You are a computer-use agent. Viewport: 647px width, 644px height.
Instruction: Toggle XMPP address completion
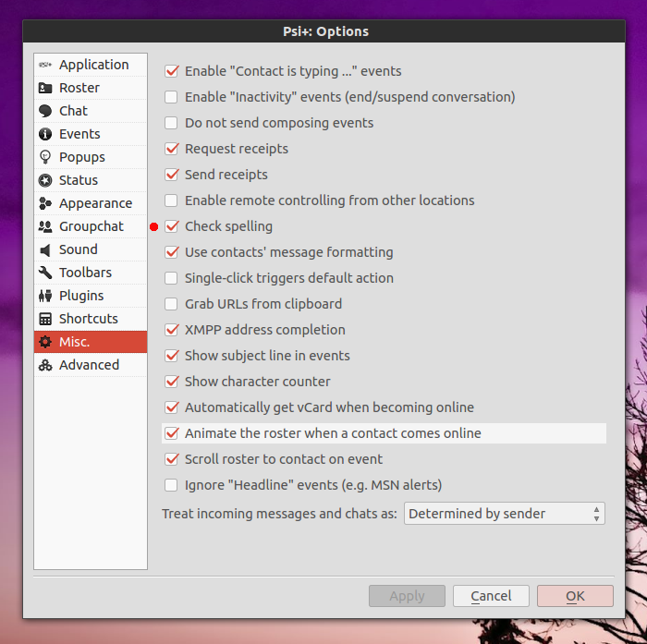click(171, 330)
